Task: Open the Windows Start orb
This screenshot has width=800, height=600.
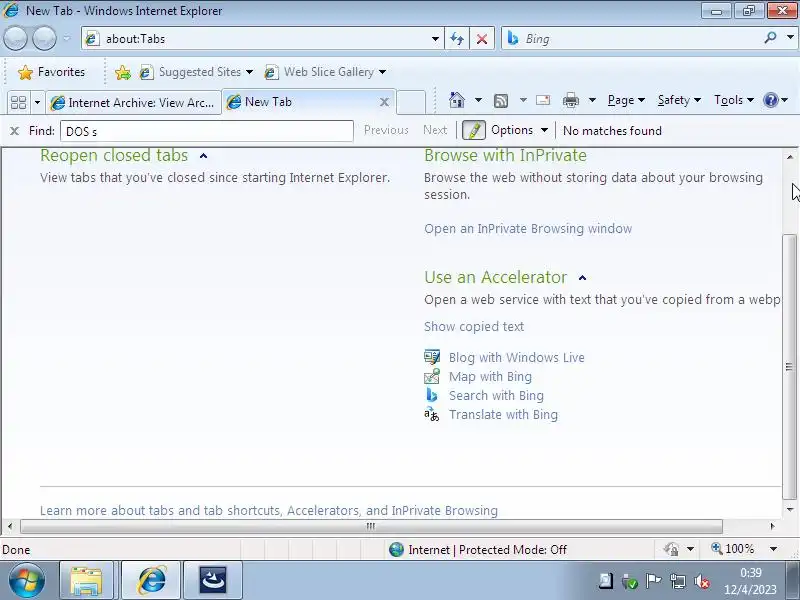Action: (26, 580)
